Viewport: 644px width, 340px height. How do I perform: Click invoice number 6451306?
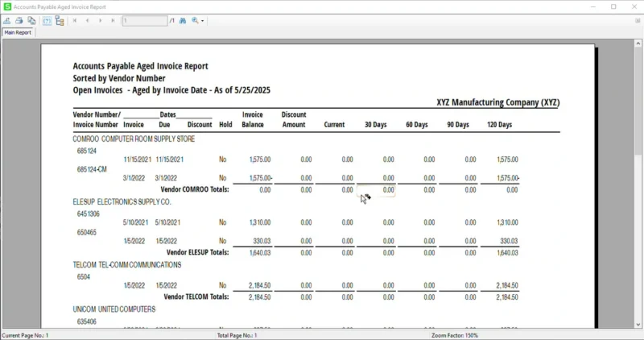89,214
